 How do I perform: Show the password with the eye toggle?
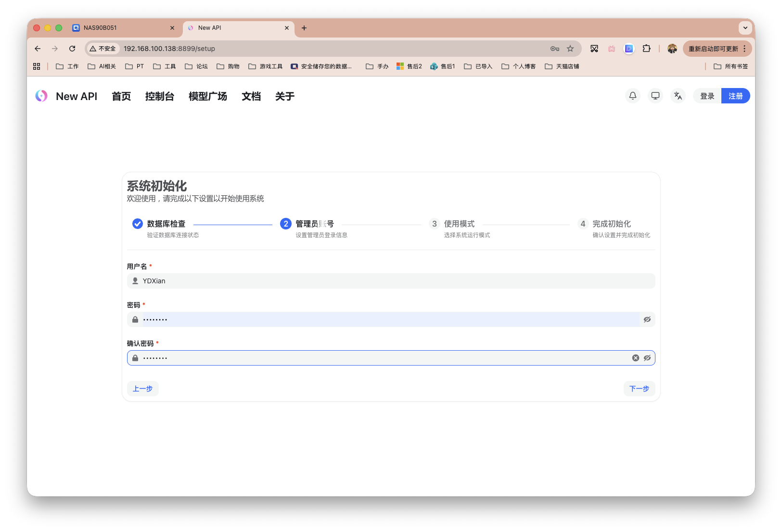point(647,319)
